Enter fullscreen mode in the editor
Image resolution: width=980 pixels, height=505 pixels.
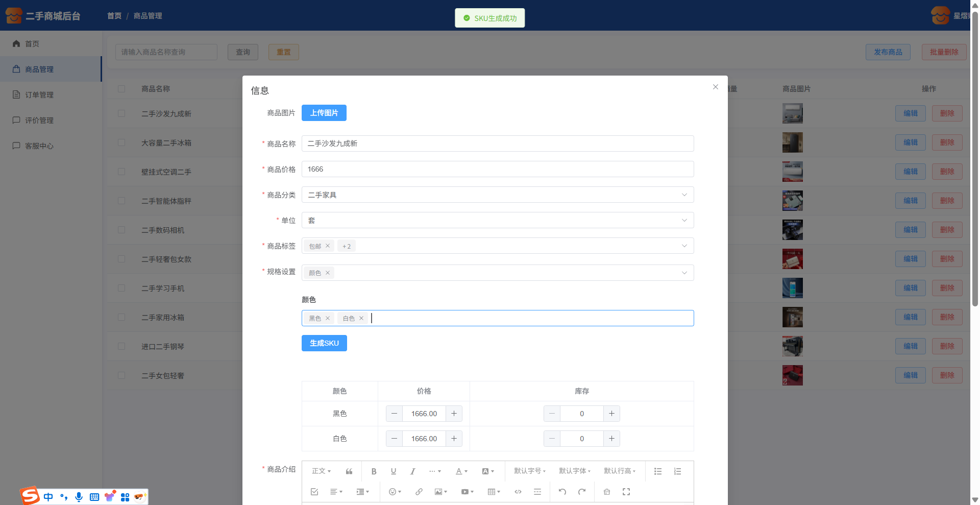626,492
